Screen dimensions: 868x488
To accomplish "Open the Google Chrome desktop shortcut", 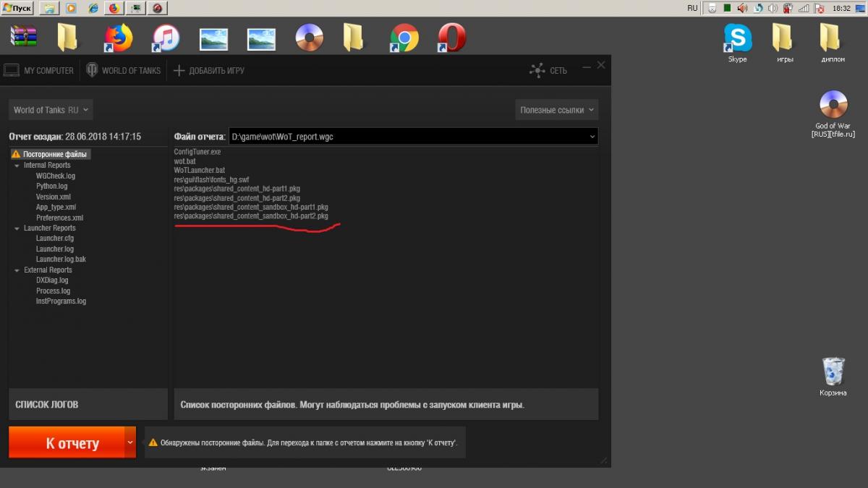I will click(404, 38).
